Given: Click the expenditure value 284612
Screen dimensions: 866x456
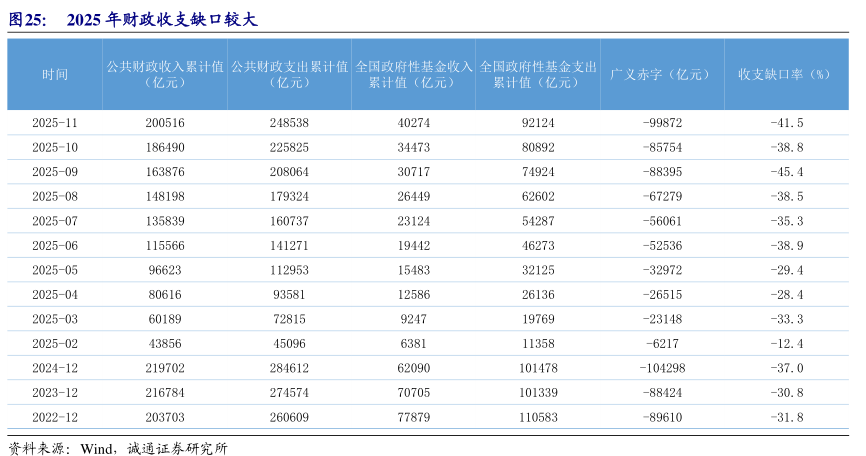Looking at the screenshot, I should coord(289,368).
